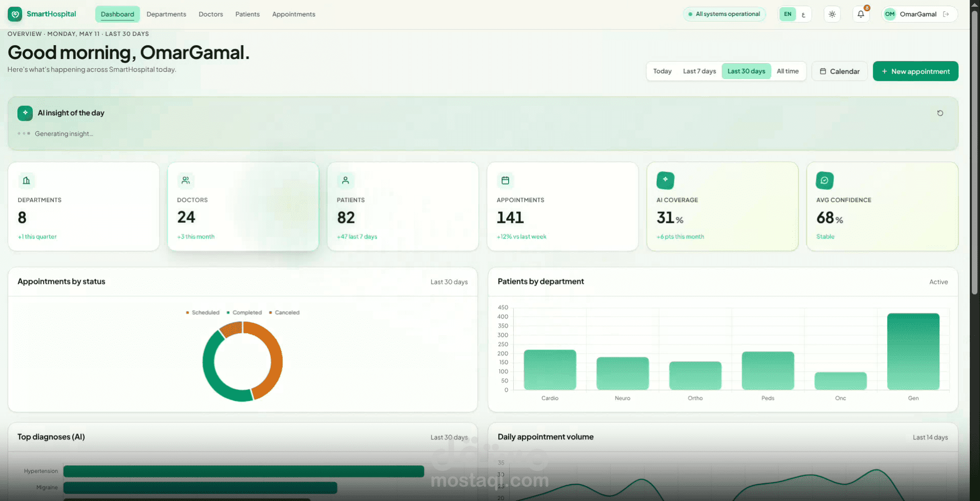The width and height of the screenshot is (980, 501).
Task: Click the Migraine diagnosis bar
Action: click(200, 488)
